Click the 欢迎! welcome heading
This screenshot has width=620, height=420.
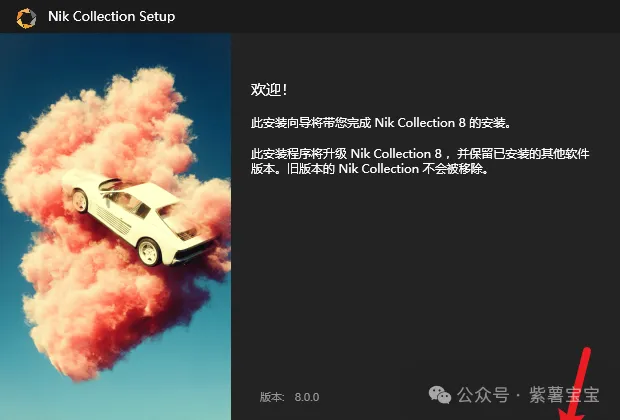(x=269, y=90)
